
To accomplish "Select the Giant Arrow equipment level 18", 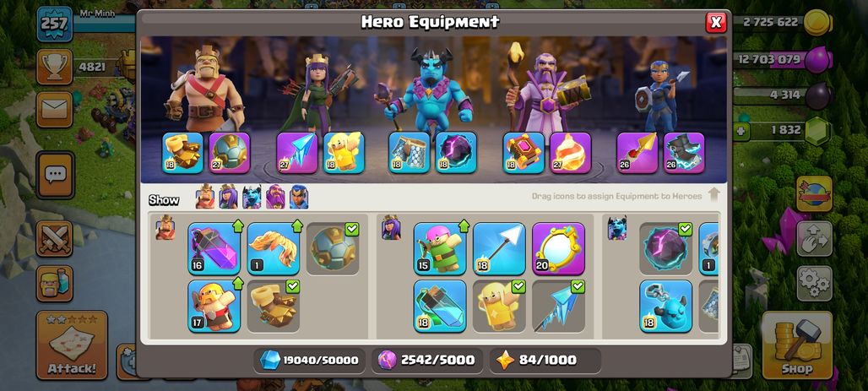I will pos(499,248).
